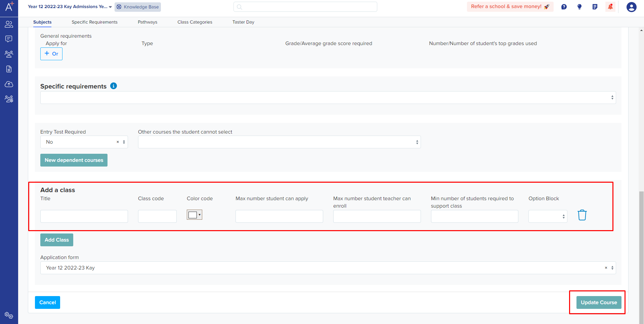Expand the admissions year dropdown
The height and width of the screenshot is (324, 644).
70,7
